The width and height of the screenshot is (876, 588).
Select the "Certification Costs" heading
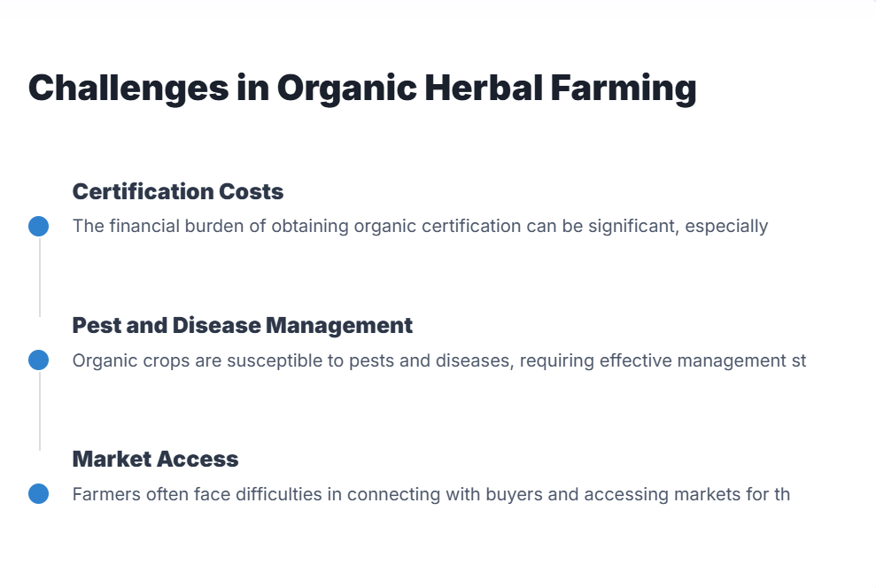(x=178, y=191)
